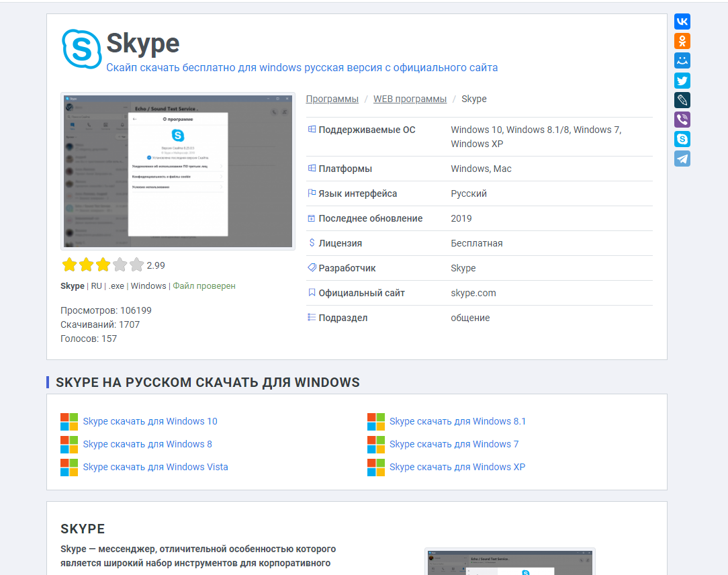Click the Skype page title heading
728x575 pixels.
tap(143, 44)
